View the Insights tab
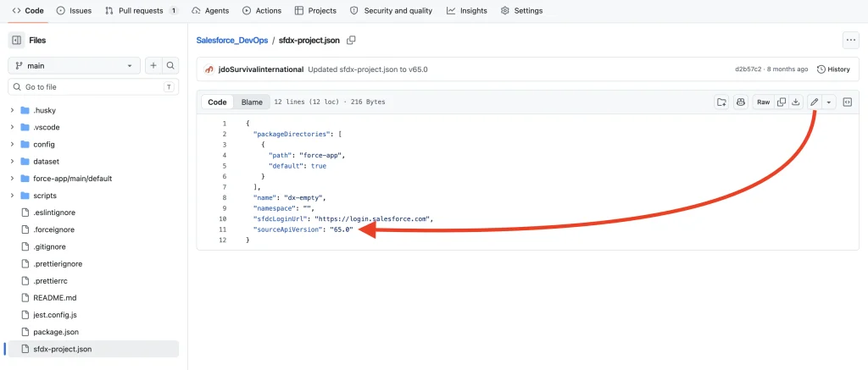 (x=467, y=10)
